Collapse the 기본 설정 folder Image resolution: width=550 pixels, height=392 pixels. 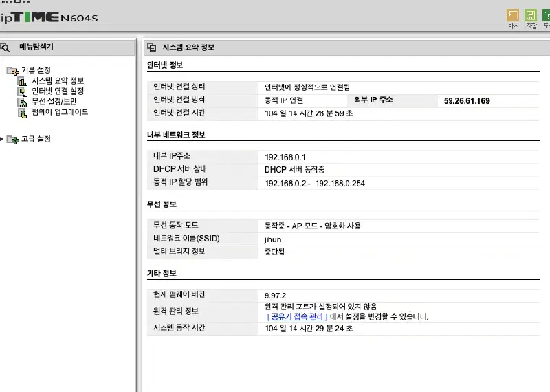coord(12,71)
